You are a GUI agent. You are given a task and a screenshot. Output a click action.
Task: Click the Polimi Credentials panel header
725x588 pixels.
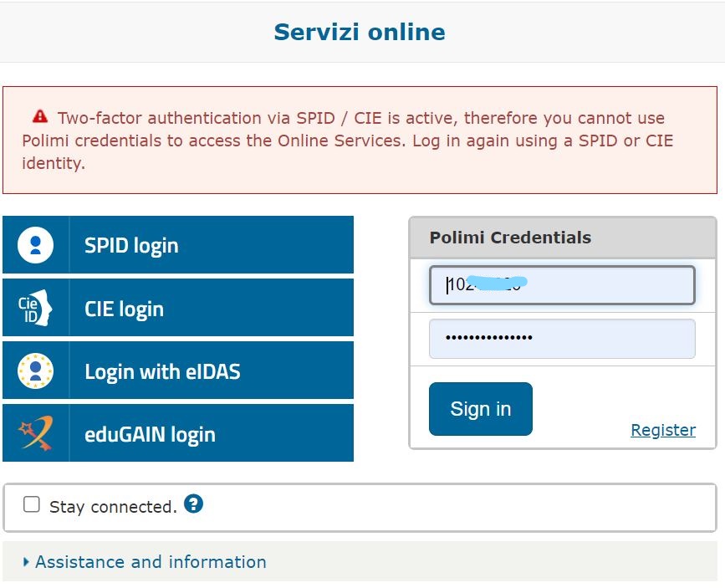coord(563,238)
